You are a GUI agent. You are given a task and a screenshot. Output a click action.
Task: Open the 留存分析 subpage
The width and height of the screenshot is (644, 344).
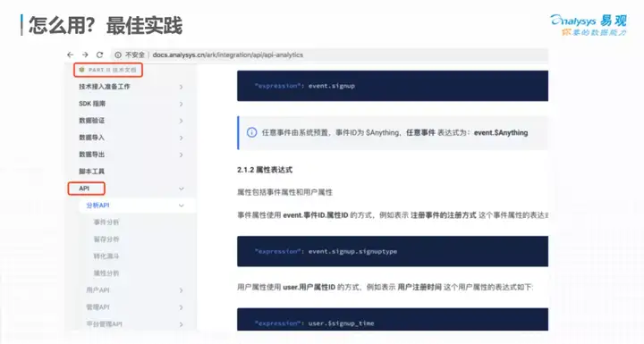coord(106,239)
